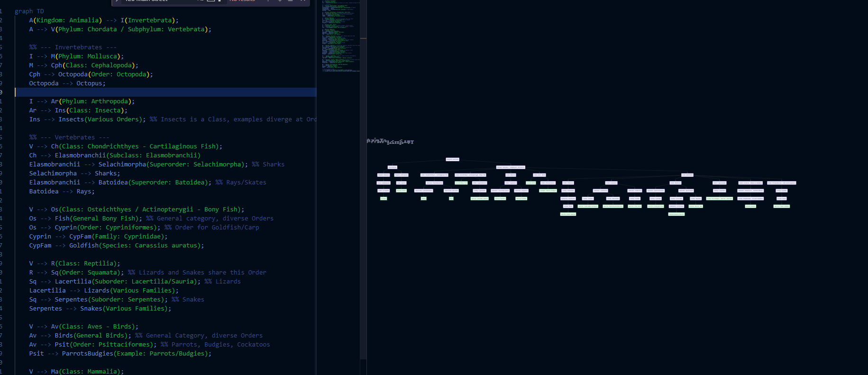This screenshot has width=868, height=375.
Task: Click the 'Ar --> Ins(Class: Insecta);' line
Action: 78,110
